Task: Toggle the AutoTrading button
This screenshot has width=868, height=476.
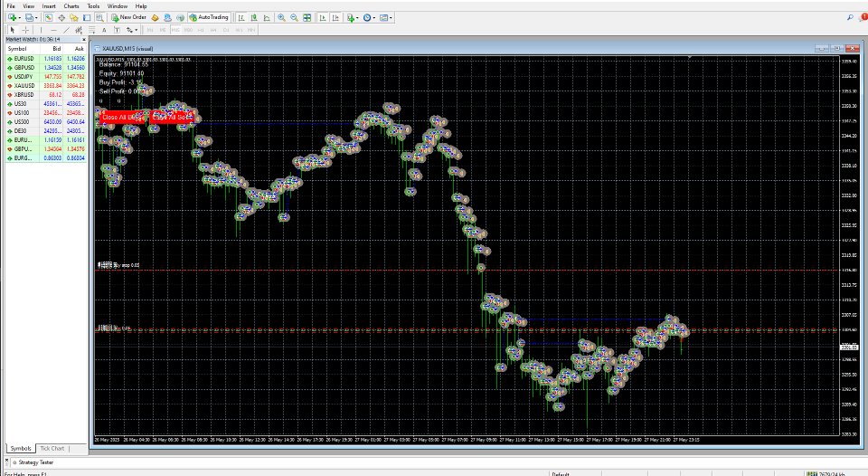Action: (x=209, y=18)
